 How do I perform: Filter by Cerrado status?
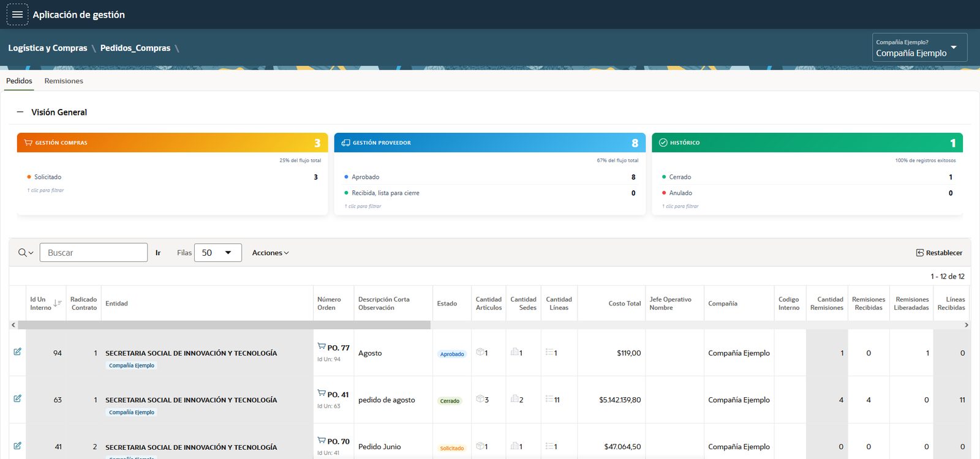[x=807, y=177]
